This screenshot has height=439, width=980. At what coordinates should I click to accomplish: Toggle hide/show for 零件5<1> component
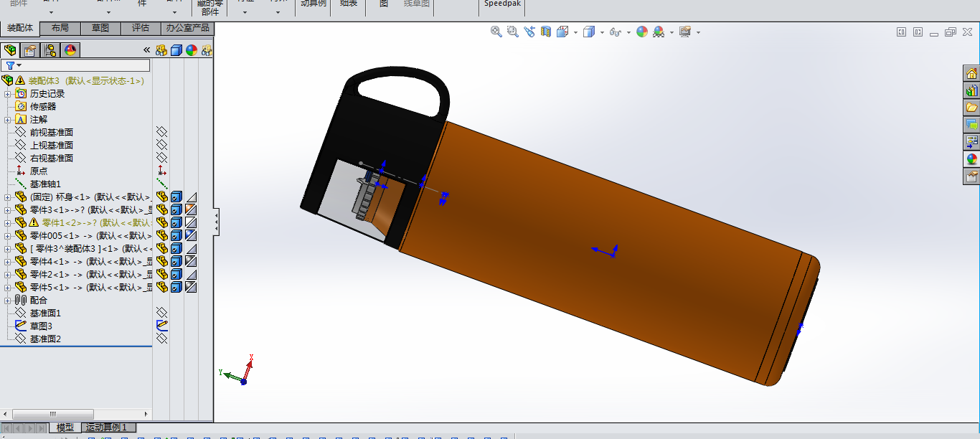(x=176, y=287)
